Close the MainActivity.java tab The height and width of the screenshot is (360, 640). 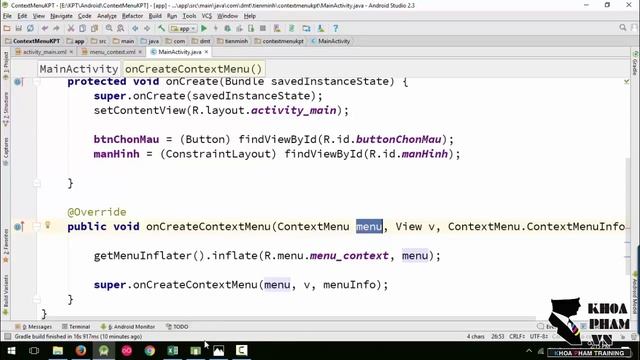click(x=207, y=52)
